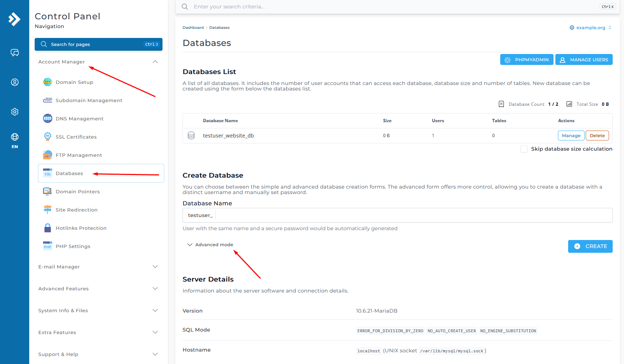Image resolution: width=624 pixels, height=364 pixels.
Task: Select PHP Settings in the sidebar
Action: (x=73, y=246)
